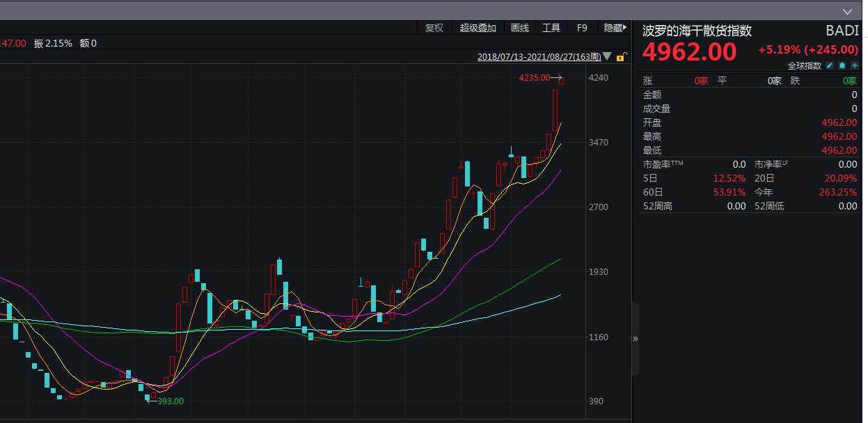Open the 工具 menu

[551, 28]
